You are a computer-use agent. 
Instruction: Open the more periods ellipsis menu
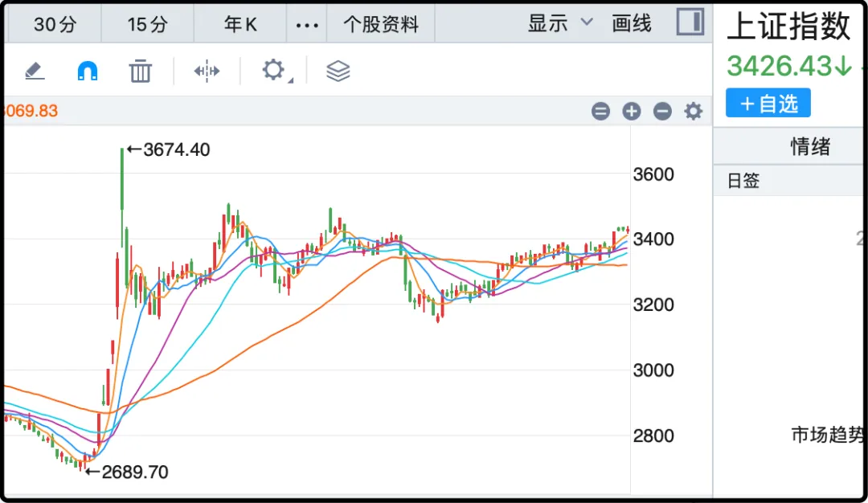point(307,24)
